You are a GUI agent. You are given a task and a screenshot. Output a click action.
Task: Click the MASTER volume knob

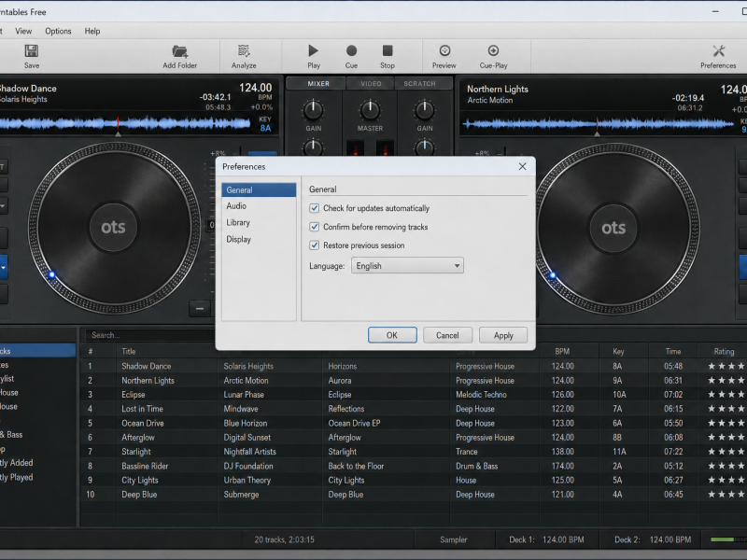pos(370,110)
